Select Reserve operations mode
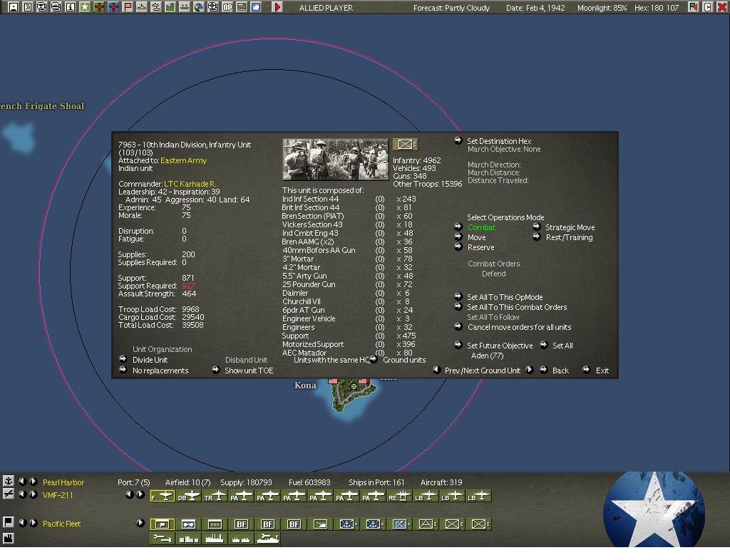The image size is (730, 560). 481,247
